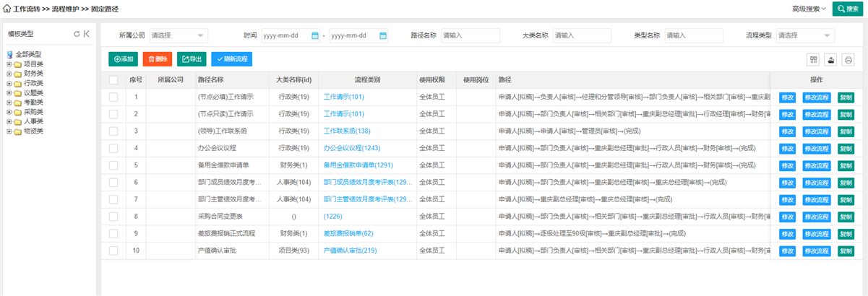This screenshot has height=296, width=868.
Task: Click the table export icon
Action: 831,60
